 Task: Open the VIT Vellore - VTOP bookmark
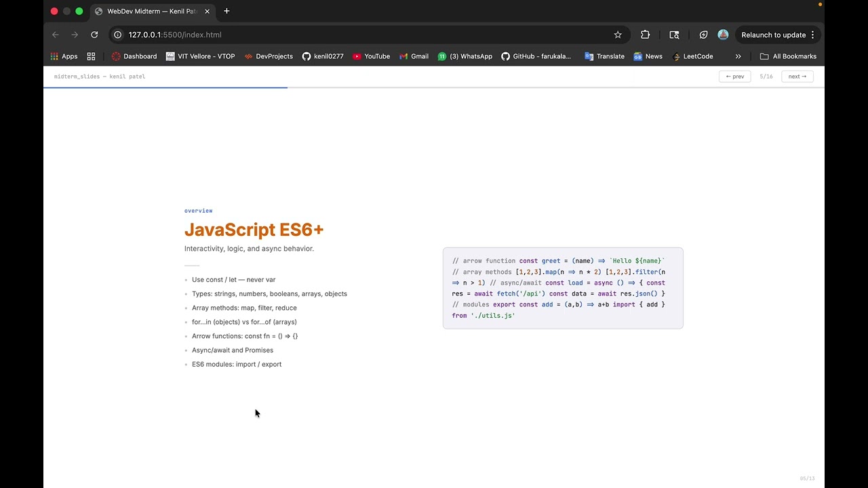click(200, 56)
